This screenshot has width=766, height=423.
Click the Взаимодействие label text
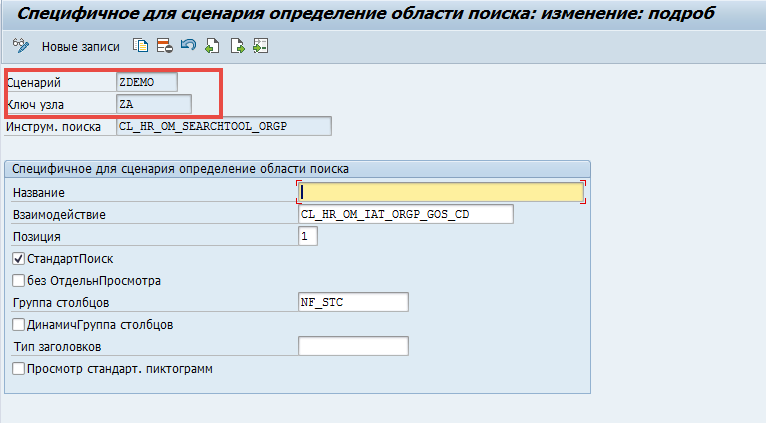tap(59, 215)
